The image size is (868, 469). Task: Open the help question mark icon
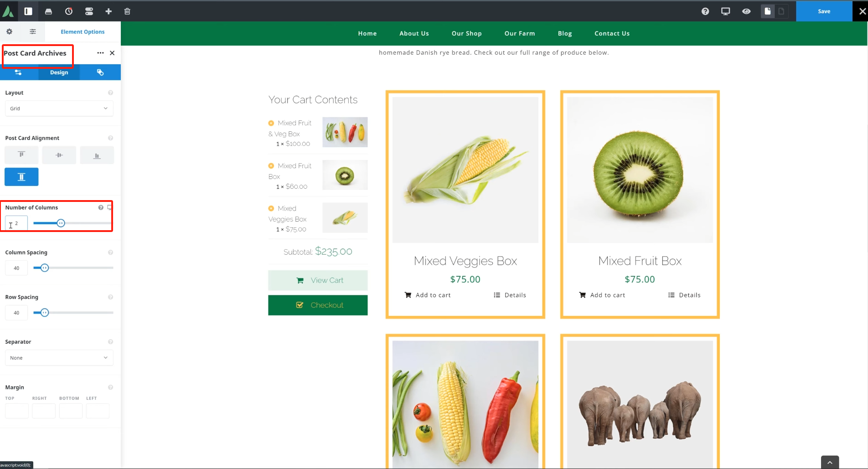click(705, 11)
